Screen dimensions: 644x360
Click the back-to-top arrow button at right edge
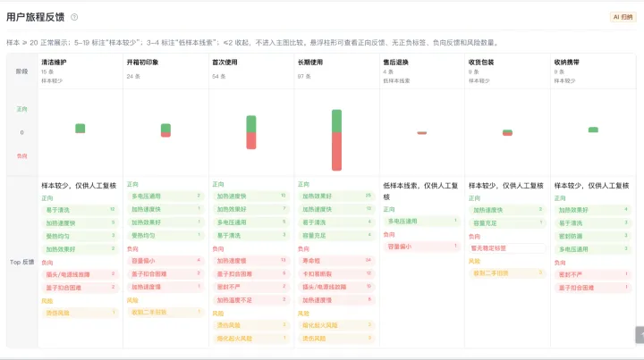click(x=640, y=335)
